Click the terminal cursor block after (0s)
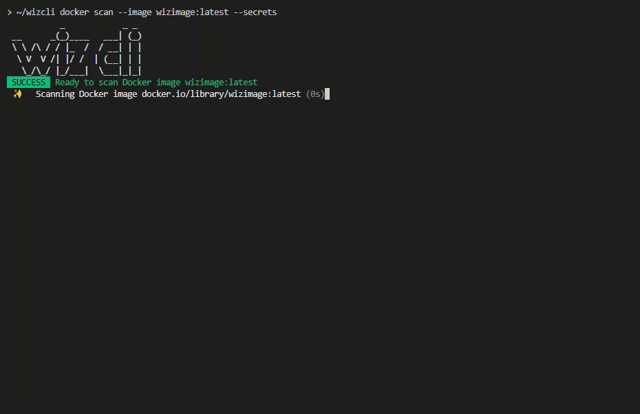640x414 pixels. tap(327, 94)
